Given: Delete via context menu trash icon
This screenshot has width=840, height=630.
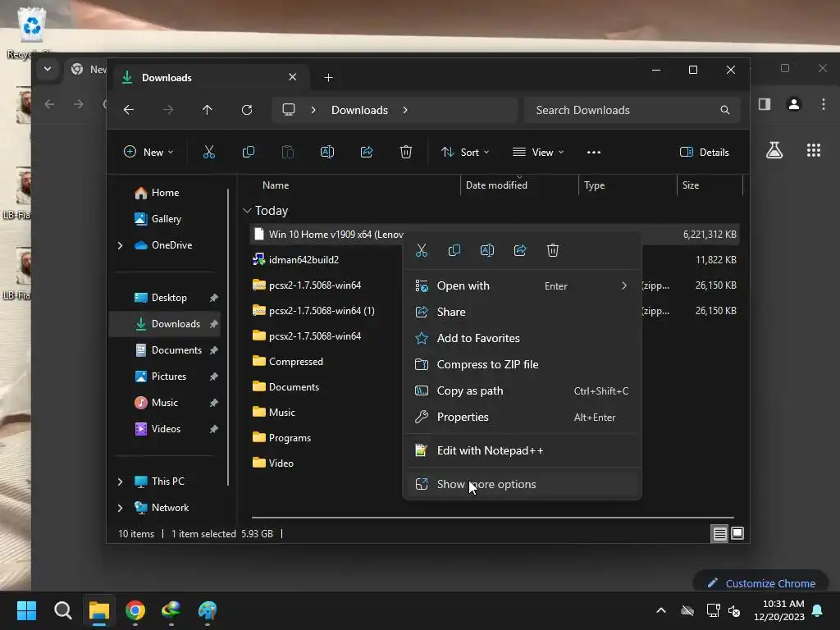Looking at the screenshot, I should click(x=553, y=250).
